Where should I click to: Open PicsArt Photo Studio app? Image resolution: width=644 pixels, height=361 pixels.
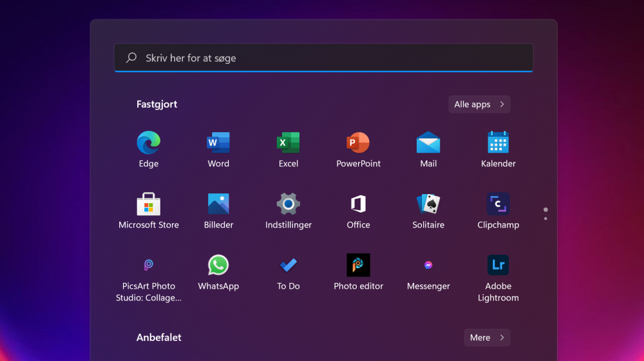pos(148,266)
